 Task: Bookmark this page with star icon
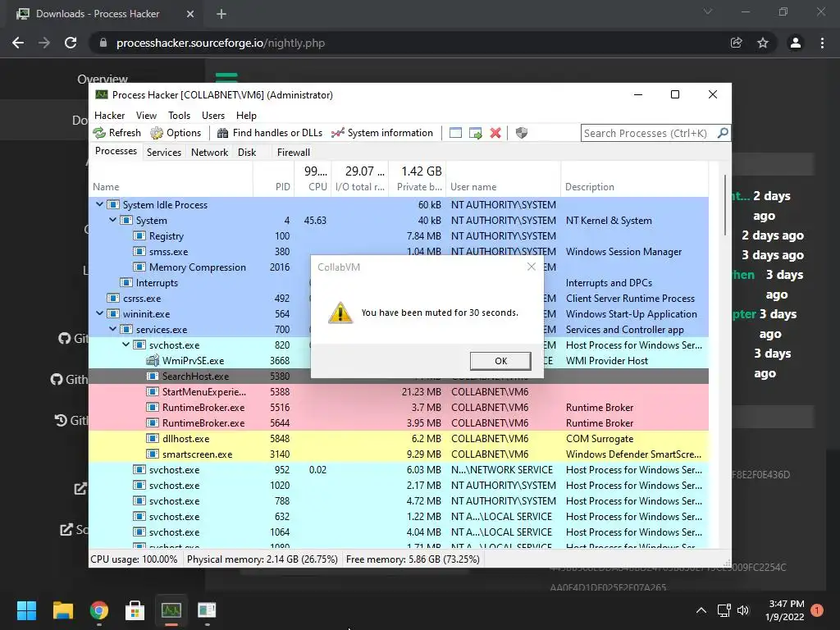click(x=763, y=43)
